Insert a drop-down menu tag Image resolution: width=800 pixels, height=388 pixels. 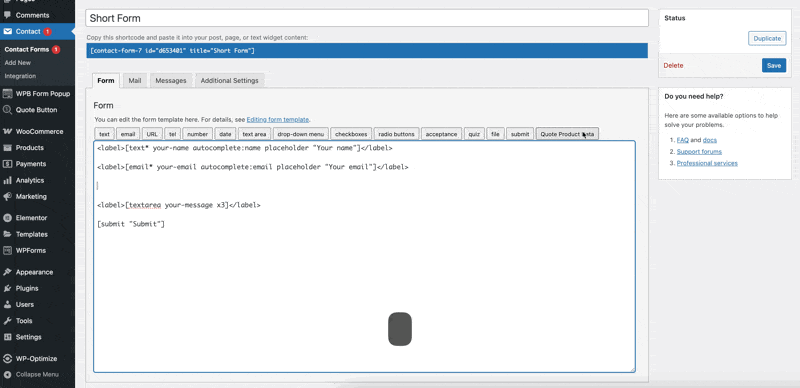[301, 134]
